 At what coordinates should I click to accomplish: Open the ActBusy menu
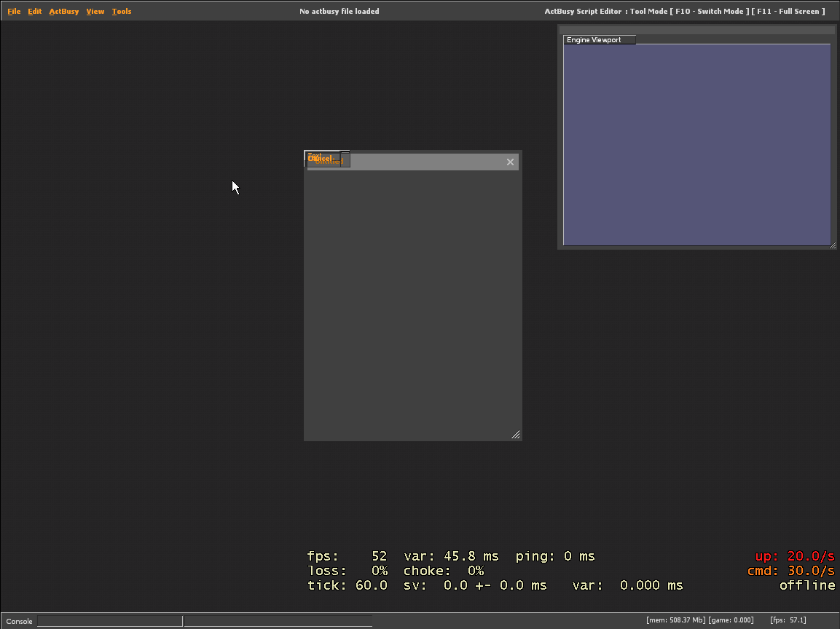(63, 11)
